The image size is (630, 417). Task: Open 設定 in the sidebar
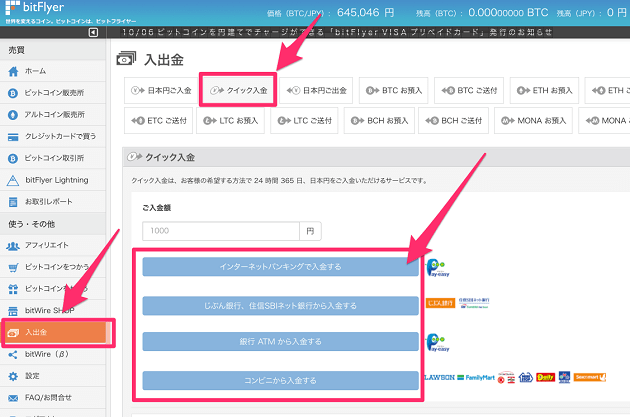click(x=53, y=376)
